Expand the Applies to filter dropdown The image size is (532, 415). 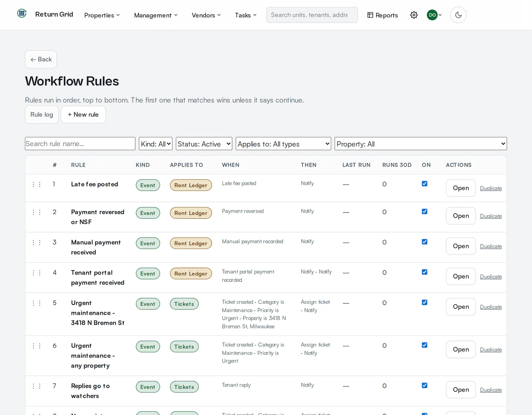click(x=283, y=144)
